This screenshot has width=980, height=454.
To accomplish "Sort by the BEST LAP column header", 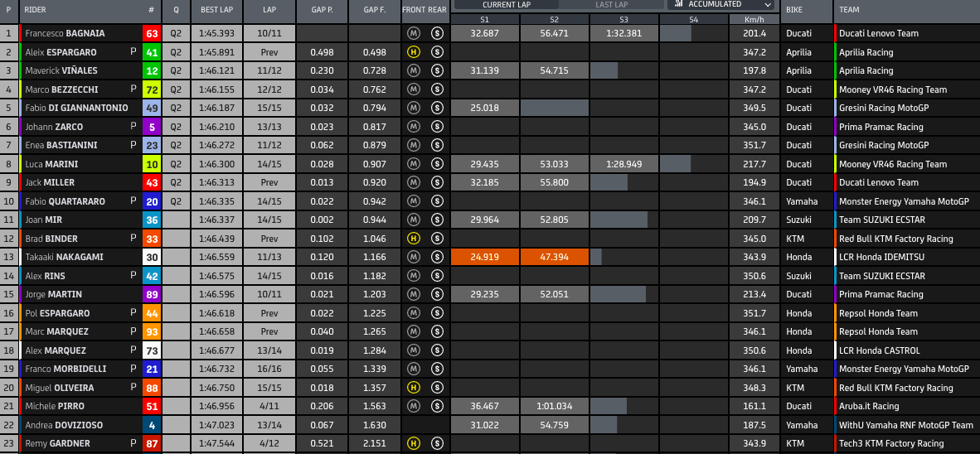I will pyautogui.click(x=217, y=10).
